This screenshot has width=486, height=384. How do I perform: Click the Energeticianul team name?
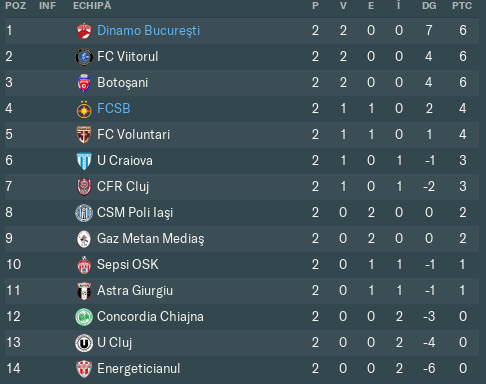point(139,368)
